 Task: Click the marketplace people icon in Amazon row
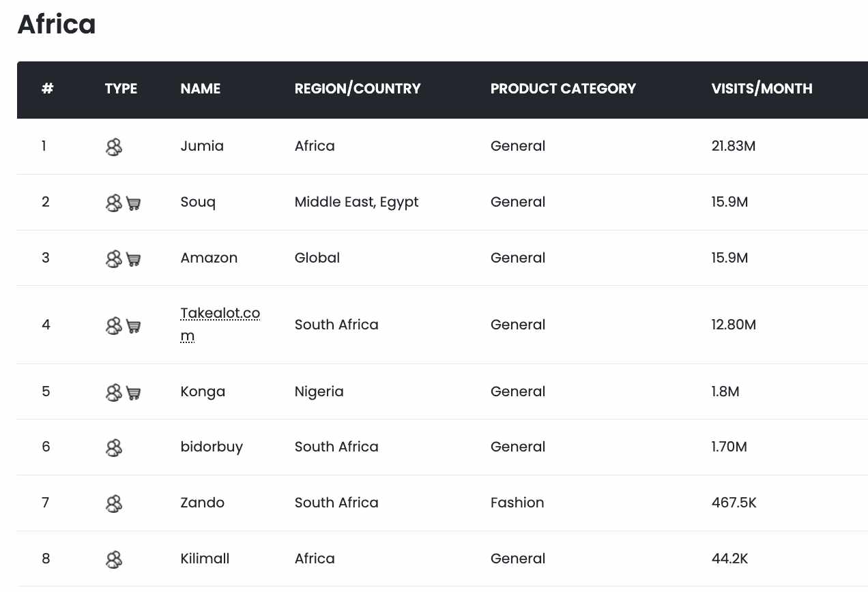point(114,259)
